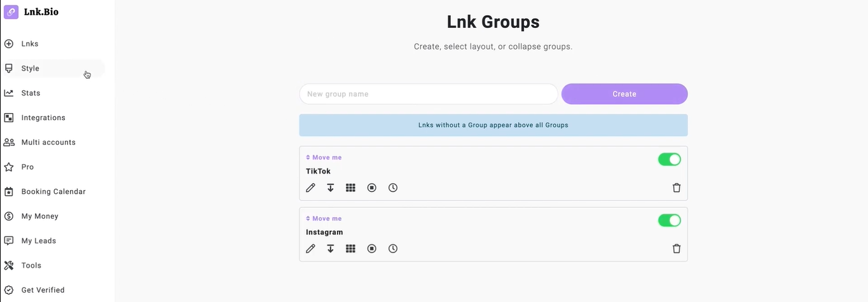Click the Instagram group grid layout icon
Image resolution: width=868 pixels, height=302 pixels.
tap(350, 249)
